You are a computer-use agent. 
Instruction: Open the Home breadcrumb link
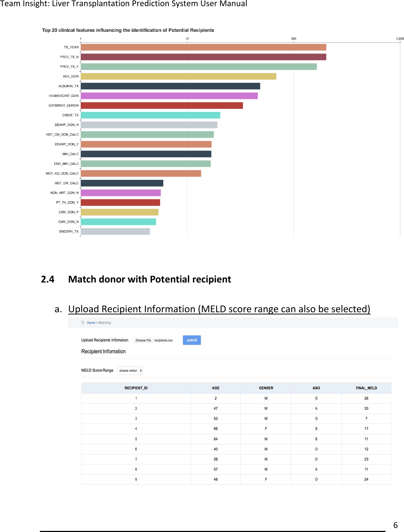click(x=91, y=323)
